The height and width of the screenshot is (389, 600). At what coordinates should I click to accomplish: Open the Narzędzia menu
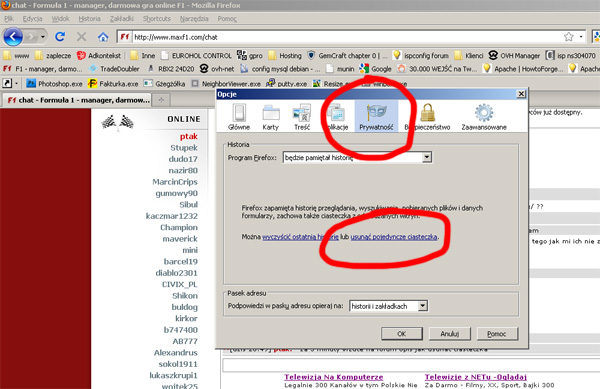pos(194,18)
